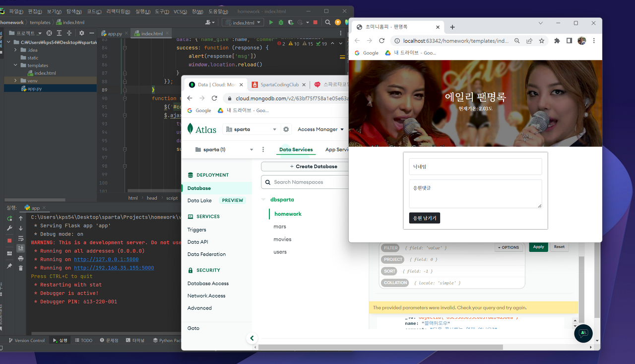
Task: Switch to the app.py editor tab
Action: point(114,34)
